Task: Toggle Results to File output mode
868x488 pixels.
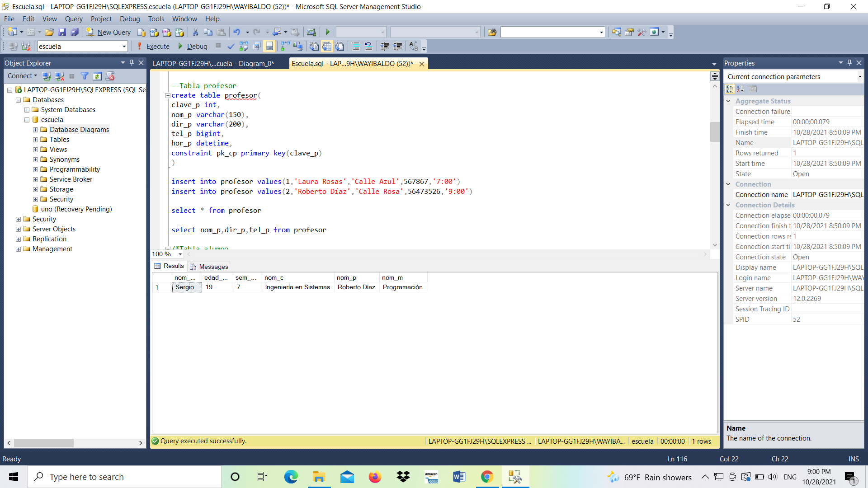Action: click(x=340, y=46)
